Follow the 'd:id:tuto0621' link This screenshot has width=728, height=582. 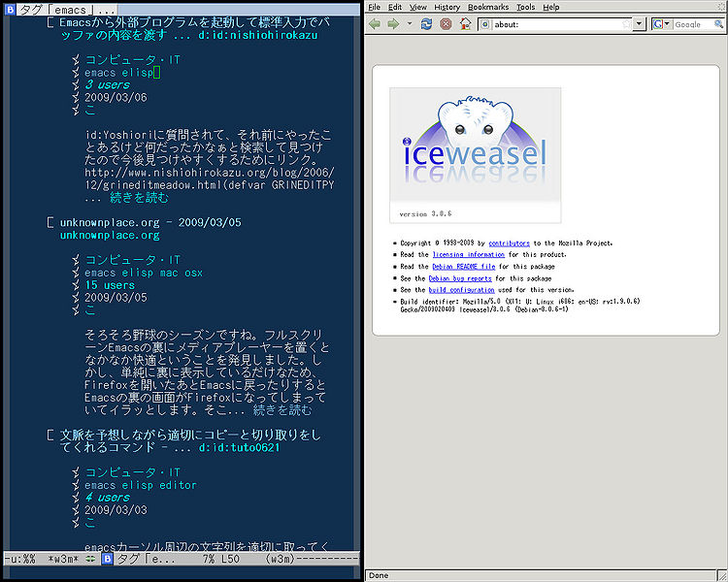[239, 447]
